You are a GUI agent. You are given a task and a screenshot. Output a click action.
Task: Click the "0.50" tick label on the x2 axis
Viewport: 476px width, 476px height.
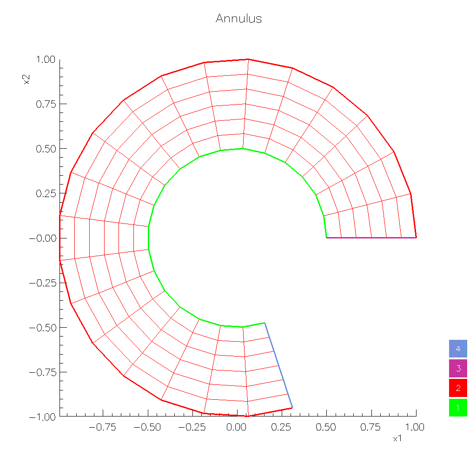pyautogui.click(x=46, y=149)
